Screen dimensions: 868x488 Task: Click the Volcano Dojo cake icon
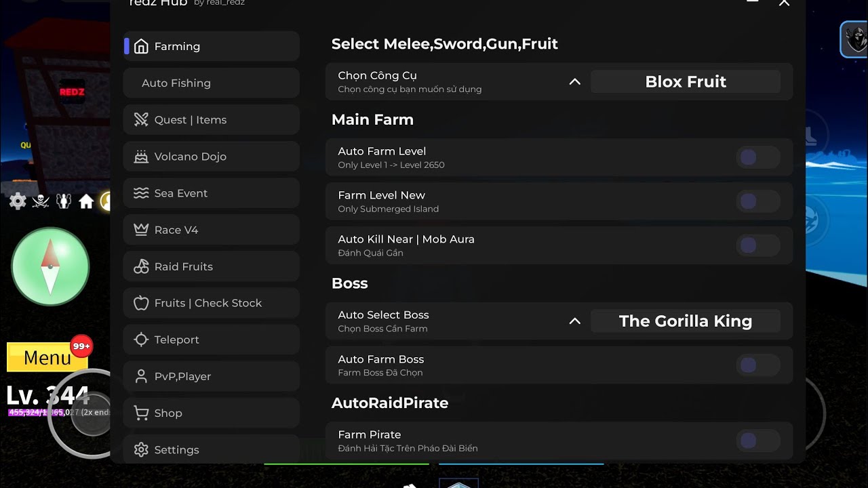click(x=141, y=157)
